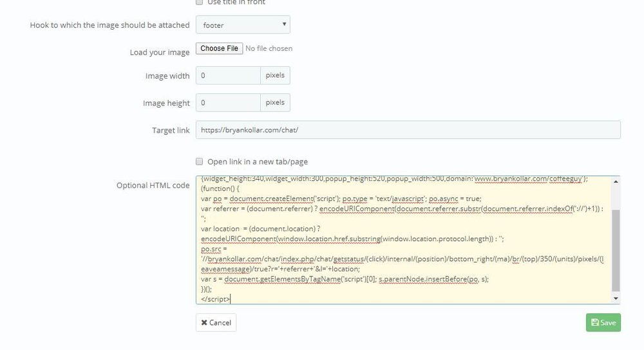
Task: Click into the Target link URL field
Action: (408, 130)
